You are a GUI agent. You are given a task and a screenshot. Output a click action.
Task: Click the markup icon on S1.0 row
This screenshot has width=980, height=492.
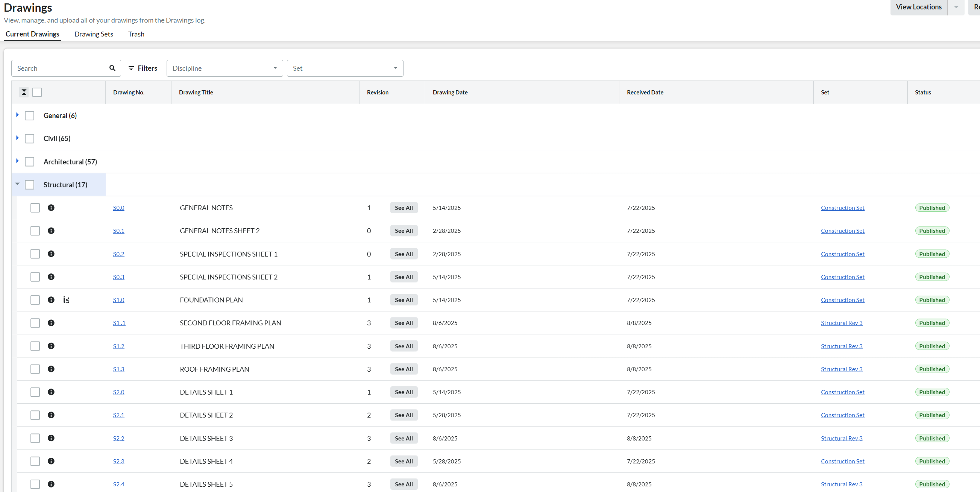point(66,300)
